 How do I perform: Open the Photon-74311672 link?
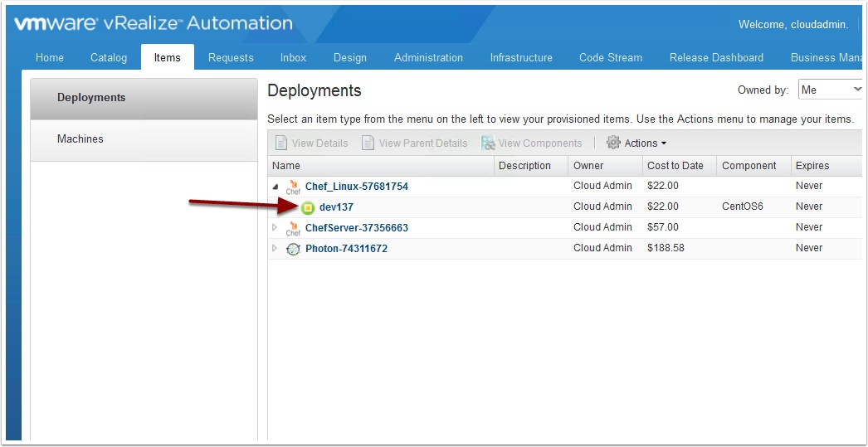(347, 249)
